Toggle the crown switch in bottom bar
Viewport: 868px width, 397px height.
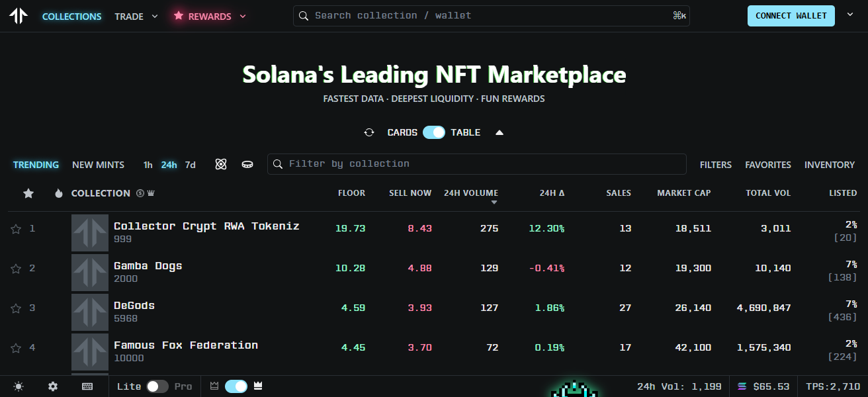pyautogui.click(x=236, y=386)
